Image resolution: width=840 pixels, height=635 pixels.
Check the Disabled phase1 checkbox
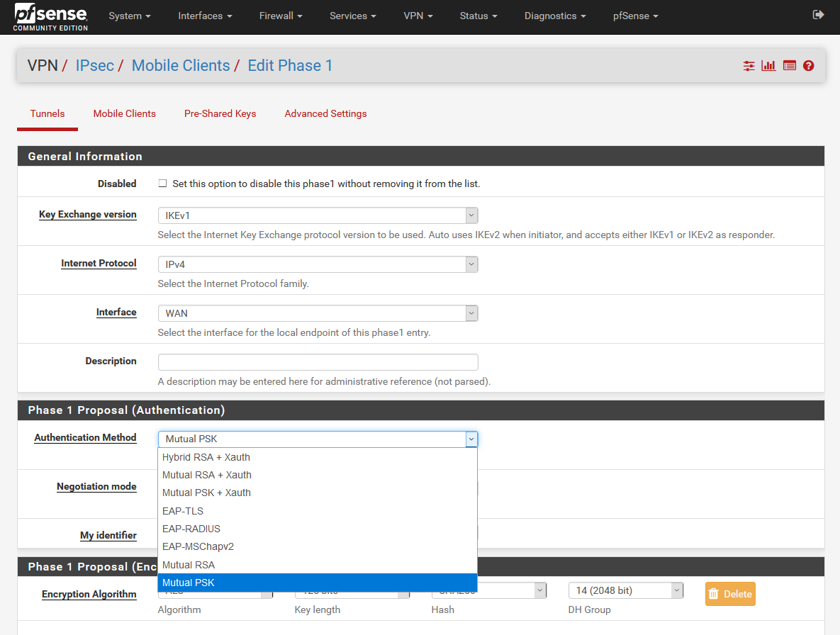click(162, 184)
